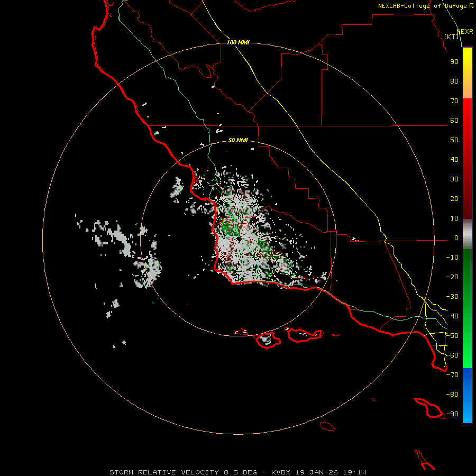Image resolution: width=476 pixels, height=476 pixels.
Task: Click the -80 value on velocity scale
Action: 452,395
